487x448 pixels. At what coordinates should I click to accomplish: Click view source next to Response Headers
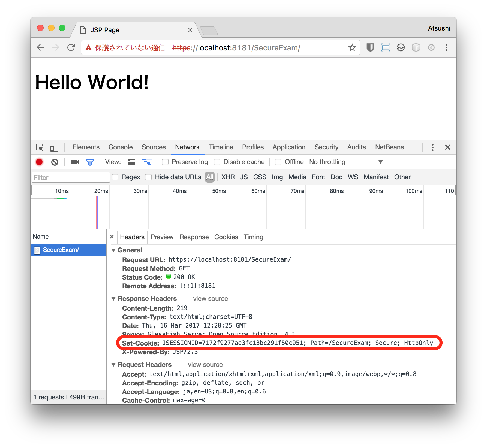click(x=210, y=299)
